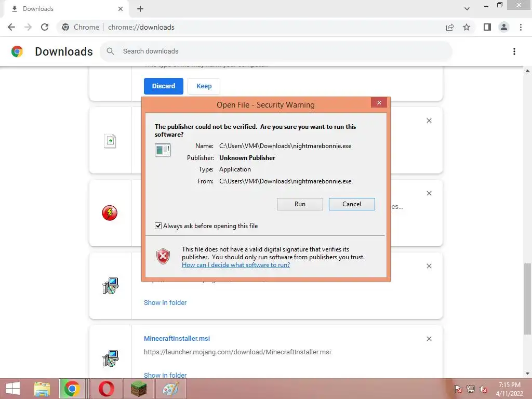The image size is (532, 399).
Task: Click the installer icon above MinecraftInstaller entry
Action: [x=110, y=286]
